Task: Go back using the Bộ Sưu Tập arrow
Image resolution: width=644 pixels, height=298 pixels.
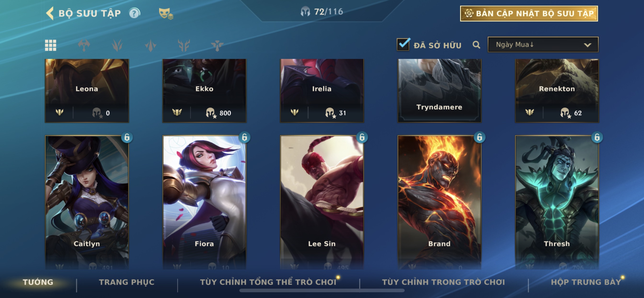Action: coord(50,13)
